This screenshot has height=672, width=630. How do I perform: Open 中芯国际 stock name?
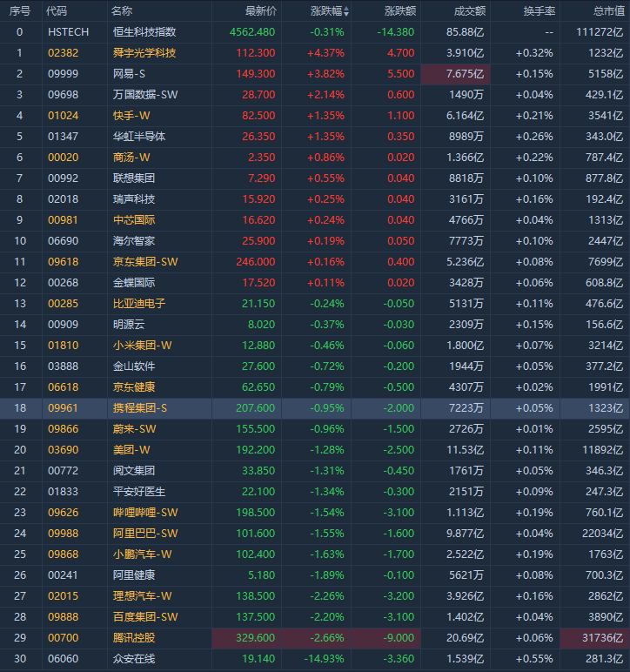134,220
